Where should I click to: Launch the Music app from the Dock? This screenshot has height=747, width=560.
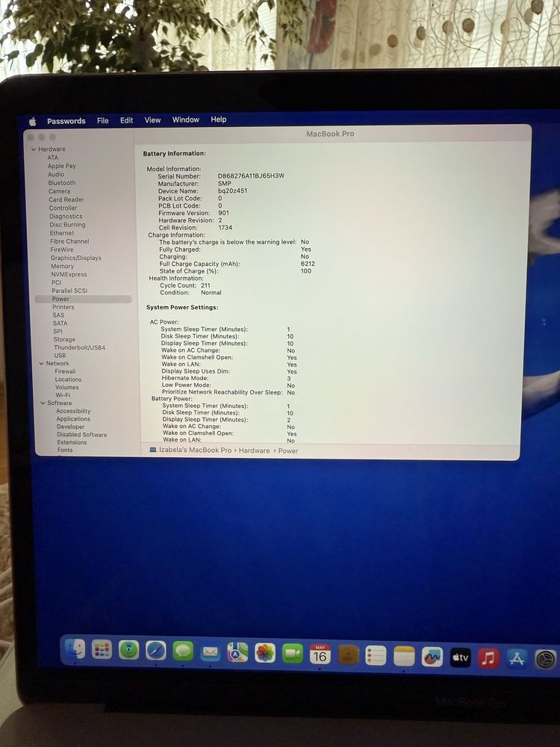click(488, 658)
